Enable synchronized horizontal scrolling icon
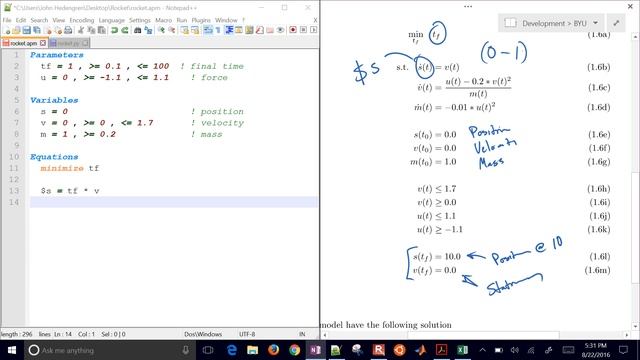 pyautogui.click(x=195, y=30)
